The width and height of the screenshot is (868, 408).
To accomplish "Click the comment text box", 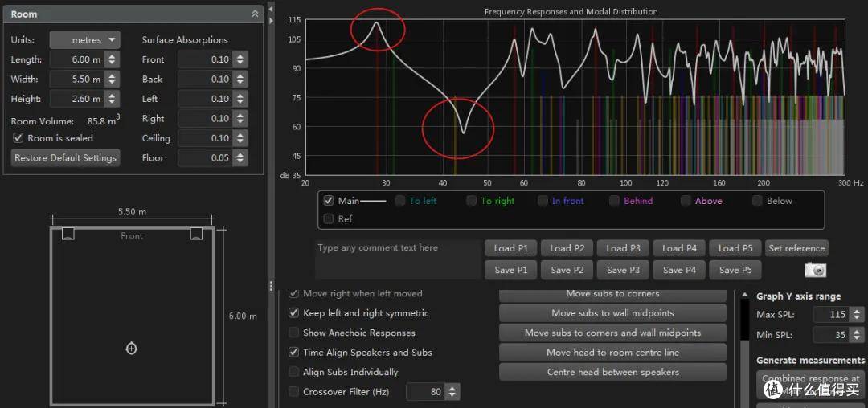I will [x=398, y=259].
